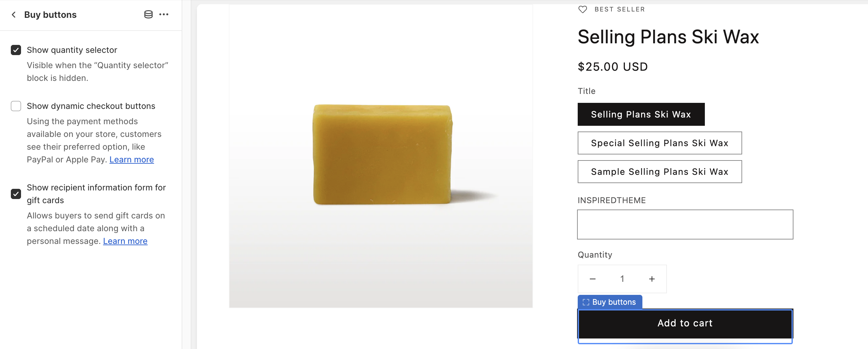This screenshot has width=868, height=349.
Task: Click the INSPIREDTHEME text input field
Action: click(x=685, y=225)
